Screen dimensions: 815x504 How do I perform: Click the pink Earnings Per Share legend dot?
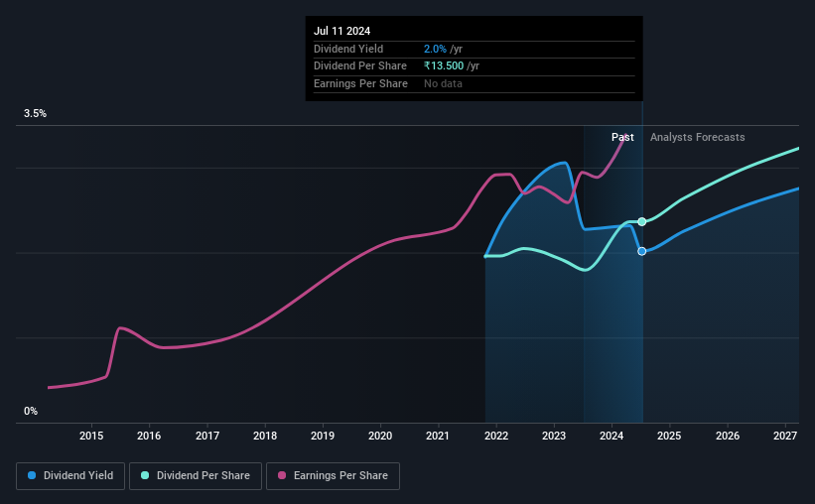click(282, 475)
